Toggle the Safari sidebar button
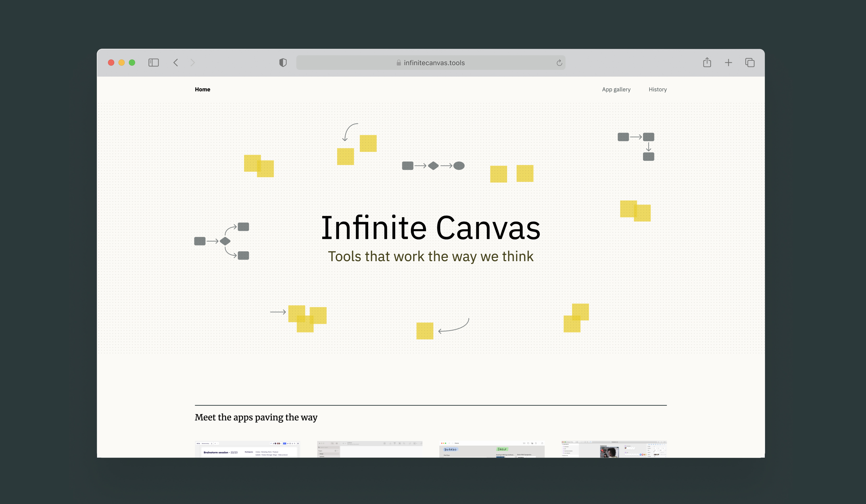The height and width of the screenshot is (504, 866). coord(153,63)
